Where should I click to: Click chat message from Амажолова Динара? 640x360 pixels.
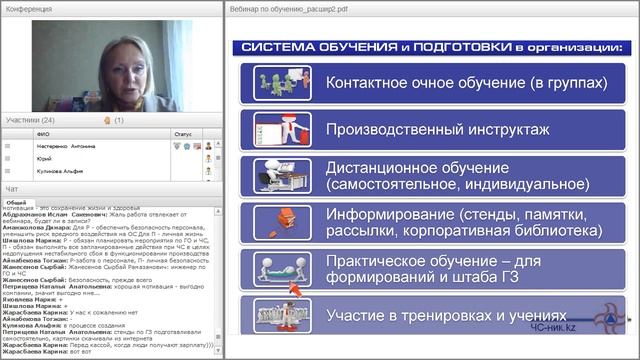pyautogui.click(x=103, y=231)
